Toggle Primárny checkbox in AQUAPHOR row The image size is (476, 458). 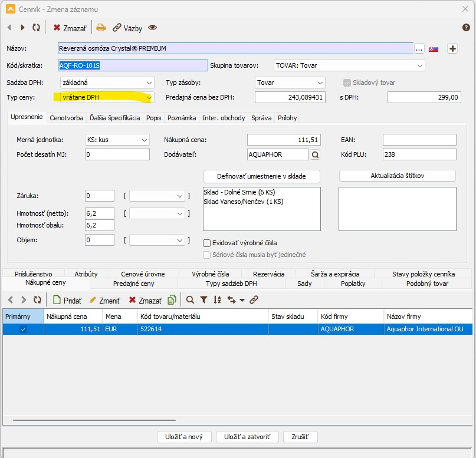24,329
